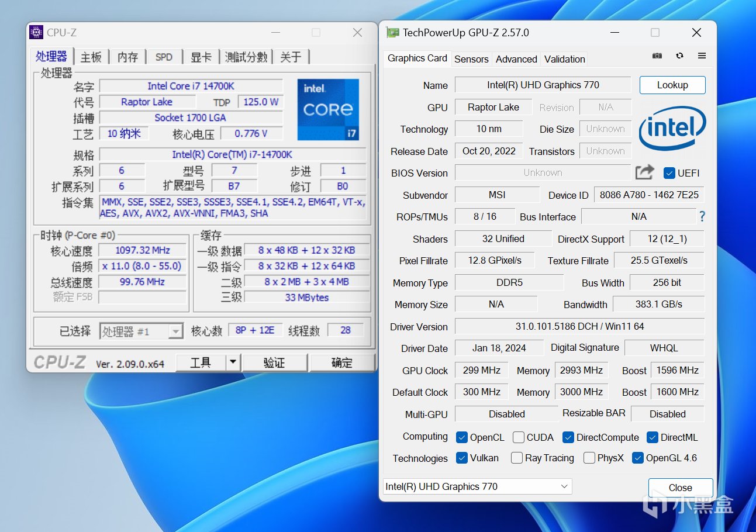Click the CPU-Z title bar icon
This screenshot has width=756, height=532.
(x=36, y=33)
